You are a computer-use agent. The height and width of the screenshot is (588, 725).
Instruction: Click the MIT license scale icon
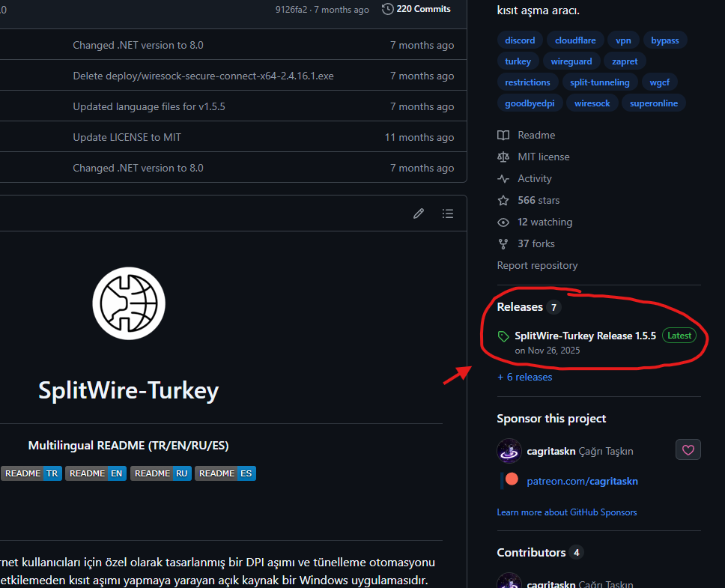pos(503,157)
